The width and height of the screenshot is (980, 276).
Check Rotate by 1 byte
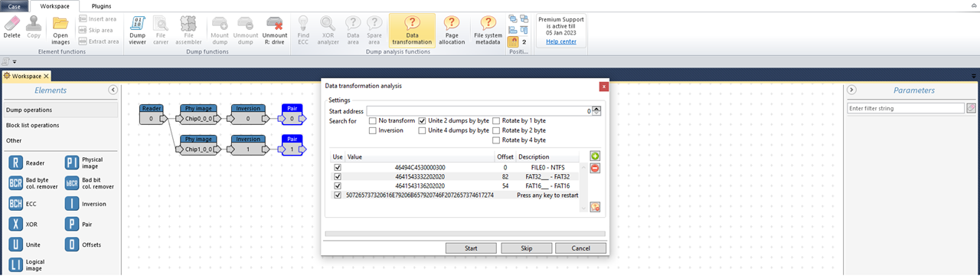tap(496, 120)
